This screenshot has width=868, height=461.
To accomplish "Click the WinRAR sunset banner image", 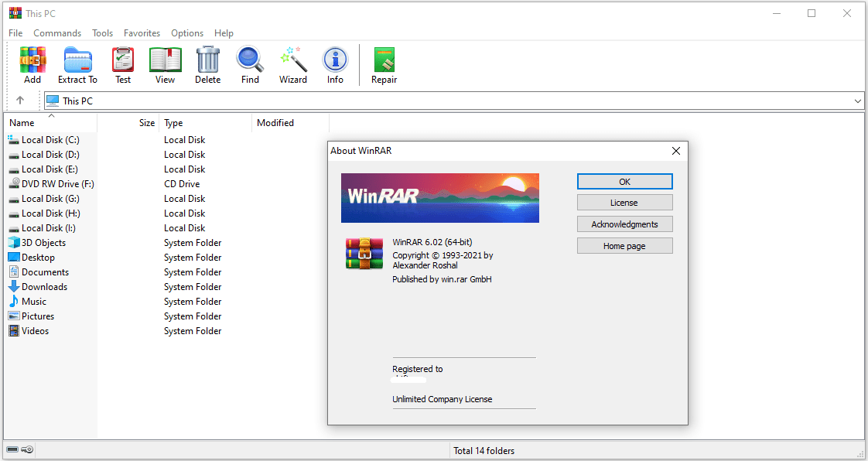I will (440, 197).
